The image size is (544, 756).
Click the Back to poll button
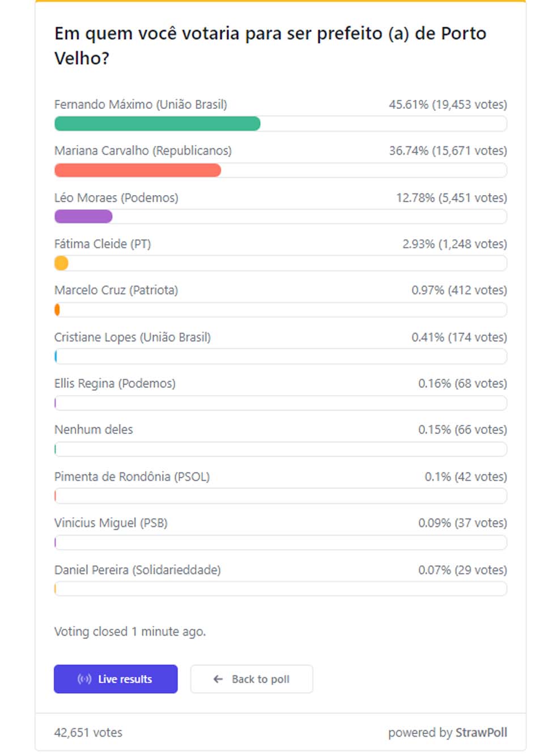tap(252, 679)
